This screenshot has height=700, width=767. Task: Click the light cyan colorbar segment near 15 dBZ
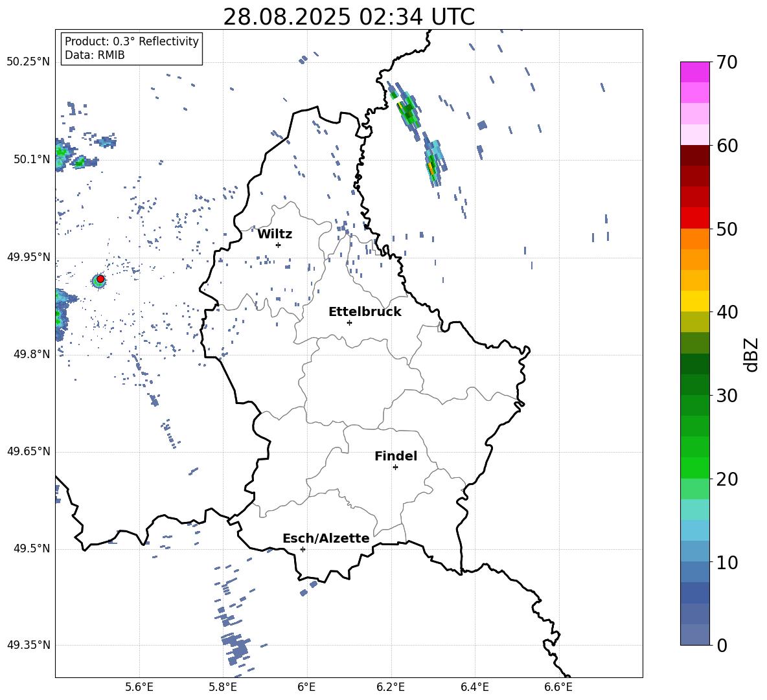click(x=694, y=510)
